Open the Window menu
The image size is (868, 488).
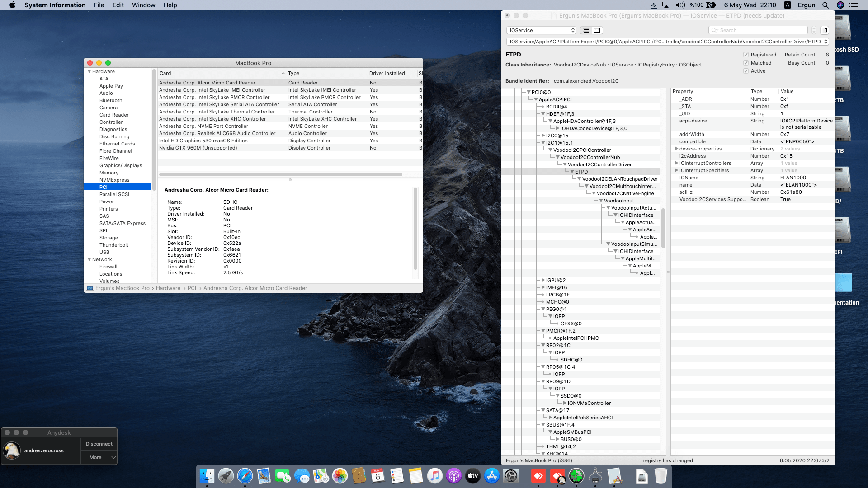pyautogui.click(x=143, y=5)
